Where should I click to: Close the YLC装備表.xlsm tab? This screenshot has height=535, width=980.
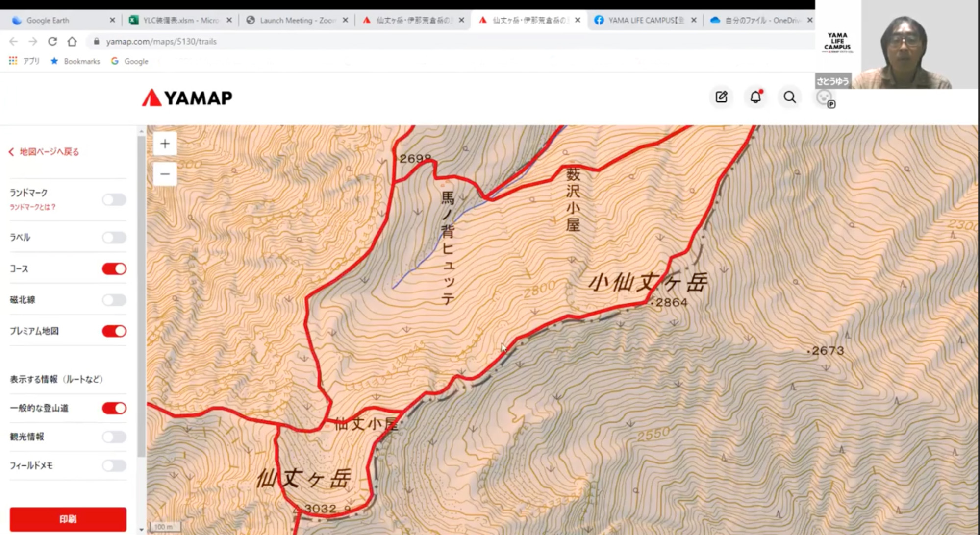pos(229,20)
